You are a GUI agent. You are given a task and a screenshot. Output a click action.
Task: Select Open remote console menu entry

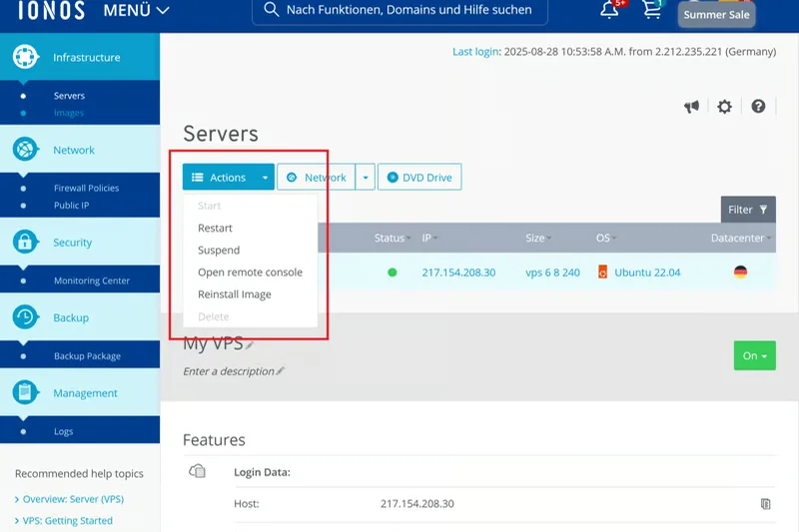click(x=250, y=272)
